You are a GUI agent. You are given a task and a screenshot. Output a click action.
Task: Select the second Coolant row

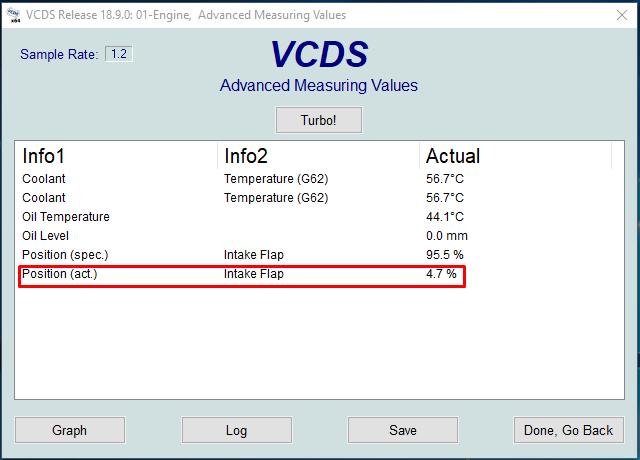pos(44,198)
